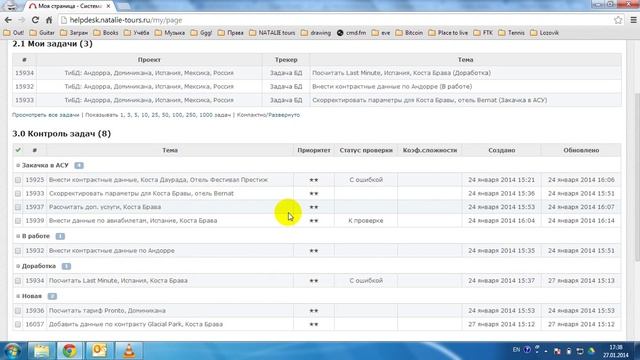Image resolution: width=640 pixels, height=360 pixels.
Task: Open VLC media player from the taskbar
Action: tap(129, 351)
